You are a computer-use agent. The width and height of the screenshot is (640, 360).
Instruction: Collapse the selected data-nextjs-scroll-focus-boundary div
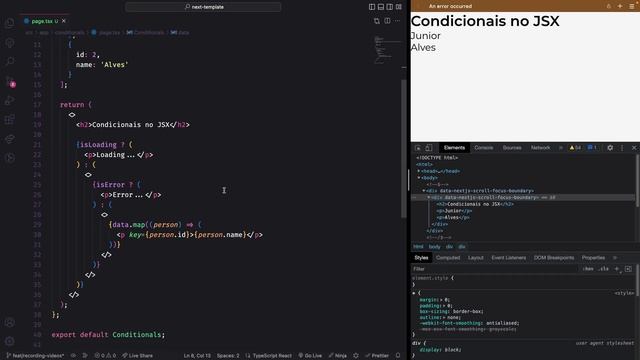tap(429, 198)
